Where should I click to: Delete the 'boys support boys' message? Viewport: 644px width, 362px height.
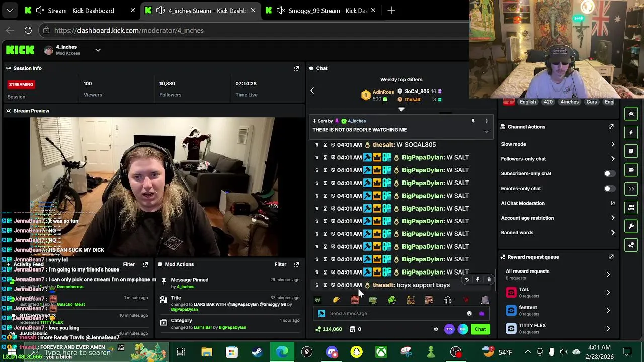489,280
